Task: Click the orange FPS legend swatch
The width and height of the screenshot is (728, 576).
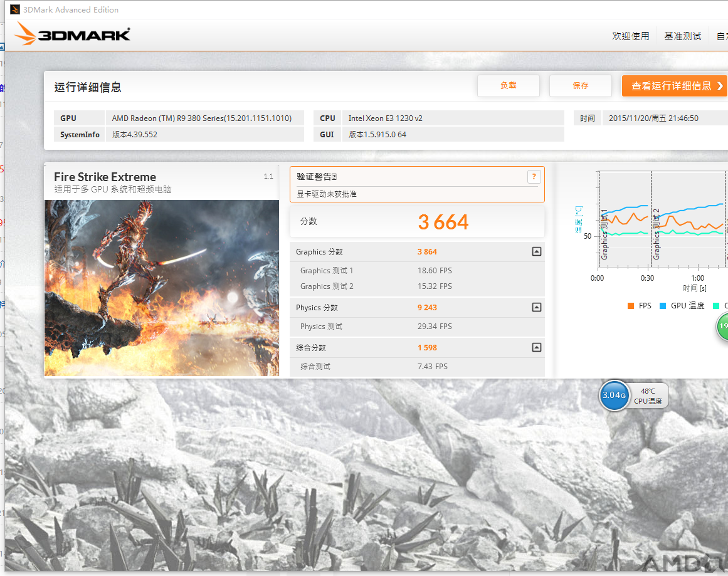Action: tap(631, 306)
